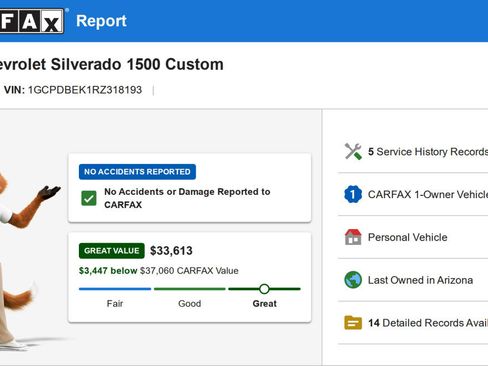Click the CARFAX logo in header
Image resolution: width=488 pixels, height=366 pixels.
pos(32,21)
